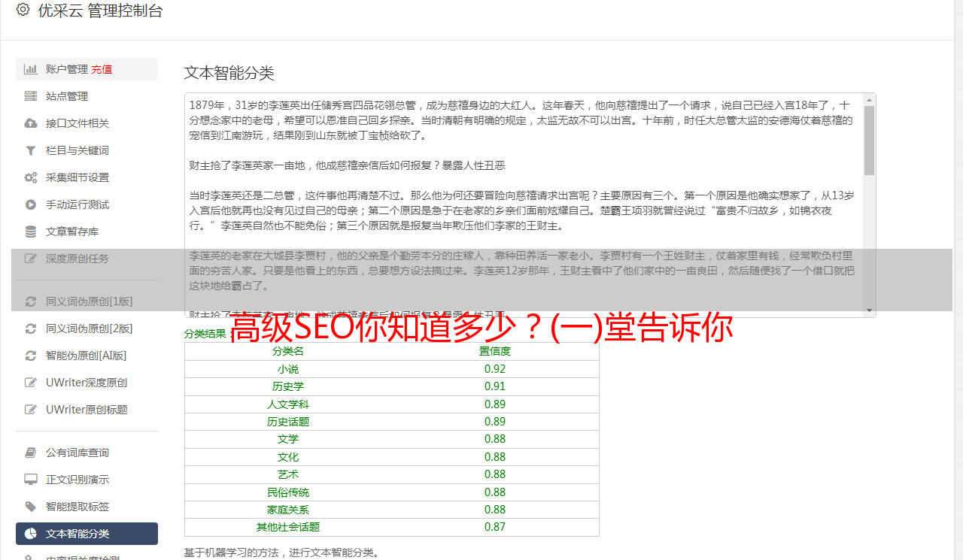Click inside the article text input area
Viewport: 963px width, 560px height.
click(524, 205)
